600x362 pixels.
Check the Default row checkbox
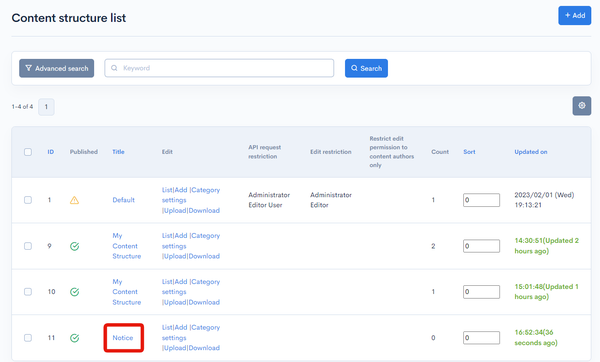[28, 200]
